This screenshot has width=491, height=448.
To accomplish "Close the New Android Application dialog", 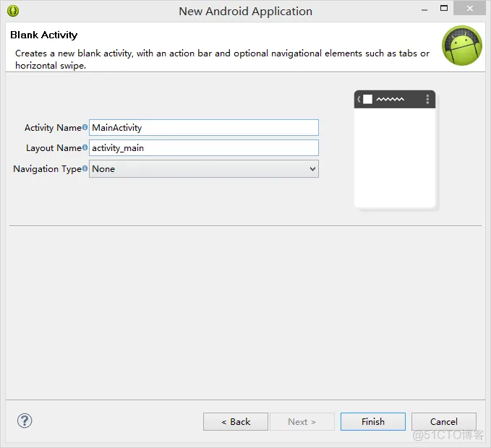I will click(470, 8).
